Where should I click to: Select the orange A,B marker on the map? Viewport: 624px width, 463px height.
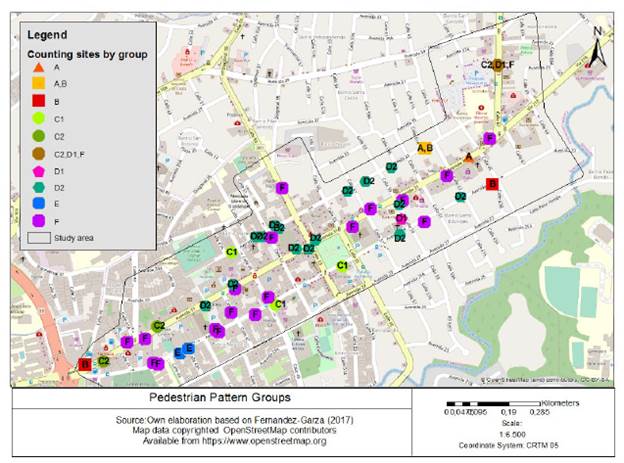425,148
